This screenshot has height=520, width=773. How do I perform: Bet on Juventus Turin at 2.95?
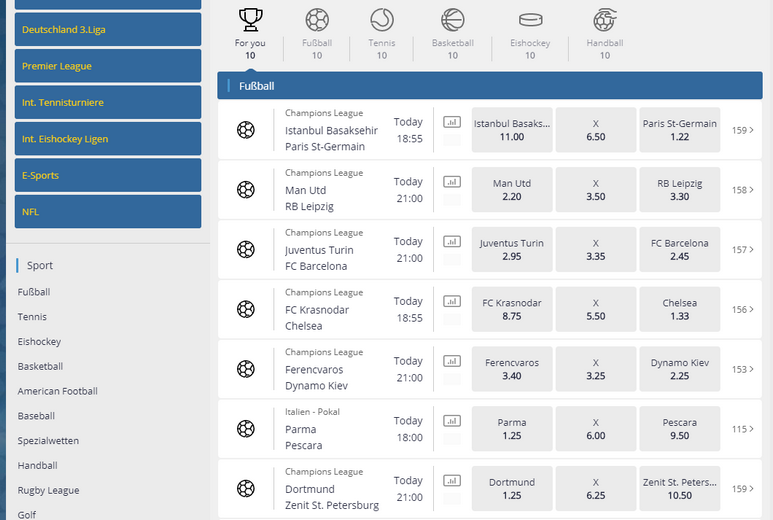[x=512, y=249]
